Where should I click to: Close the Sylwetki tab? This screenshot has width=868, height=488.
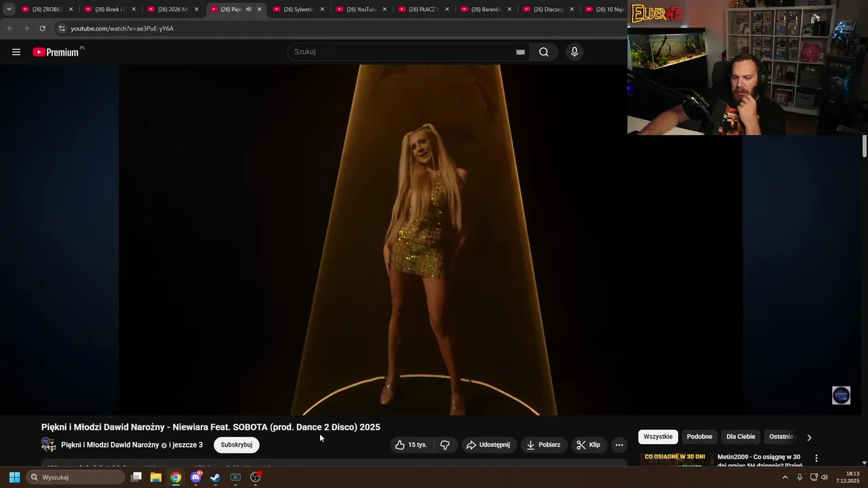click(x=322, y=9)
